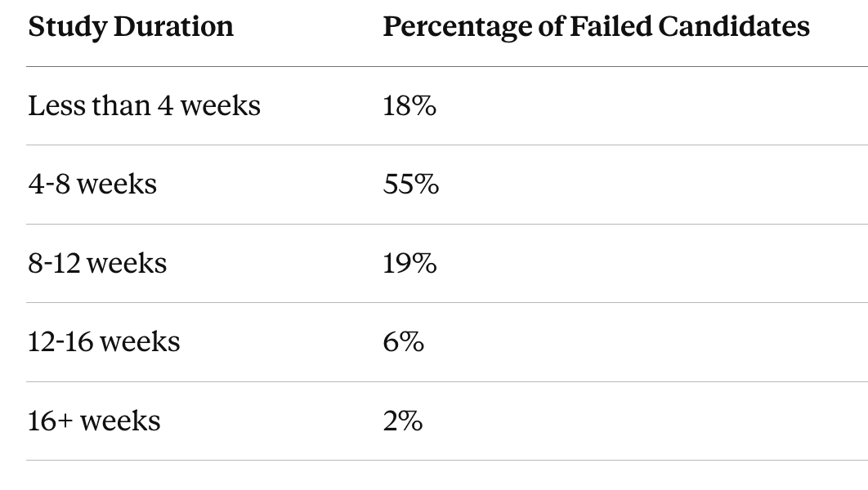Click the 55% failure percentage
This screenshot has height=490, width=868.
[x=411, y=185]
